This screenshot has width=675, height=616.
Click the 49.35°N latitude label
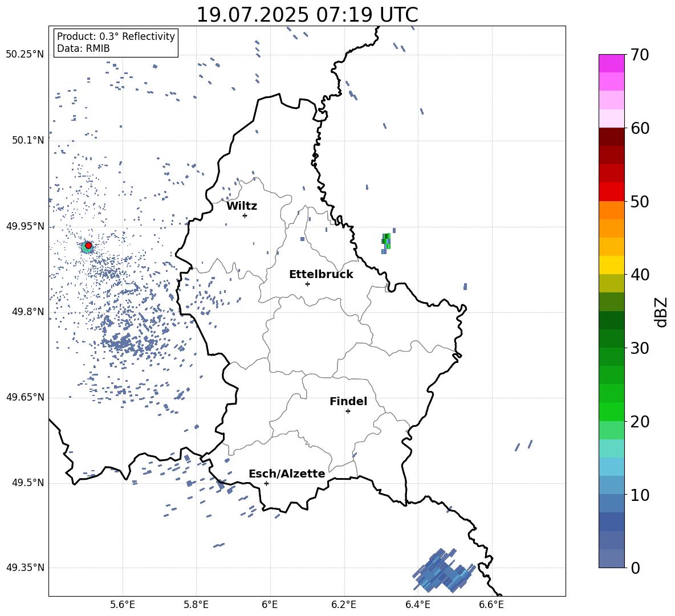[x=25, y=568]
